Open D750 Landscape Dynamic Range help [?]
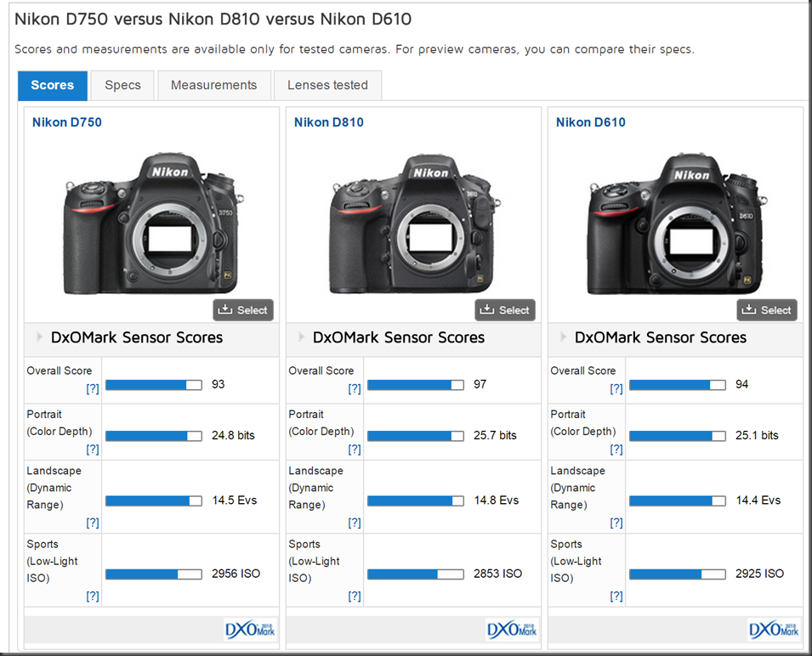The height and width of the screenshot is (656, 812). [x=92, y=523]
